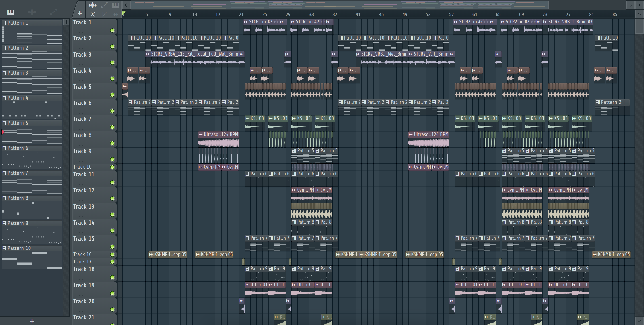Image resolution: width=644 pixels, height=325 pixels.
Task: Open clip menu of STCR2_VRB..t_Bmin #3 clip
Action: pyautogui.click(x=545, y=22)
